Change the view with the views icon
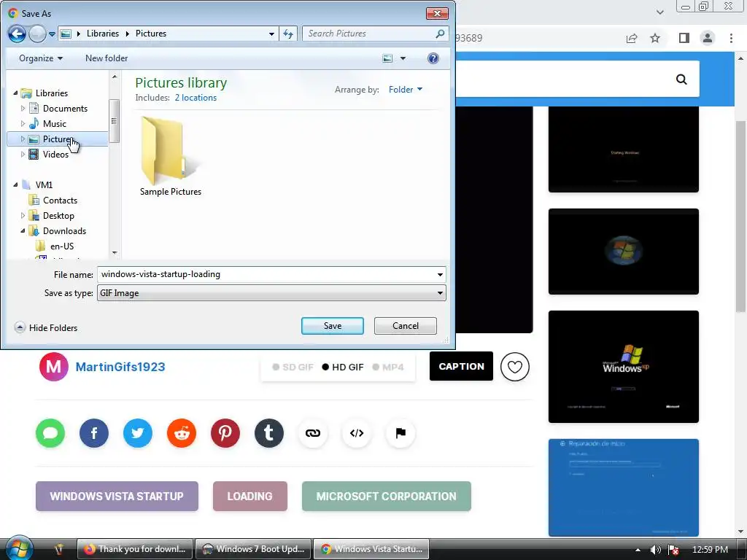Image resolution: width=747 pixels, height=560 pixels. pos(388,58)
